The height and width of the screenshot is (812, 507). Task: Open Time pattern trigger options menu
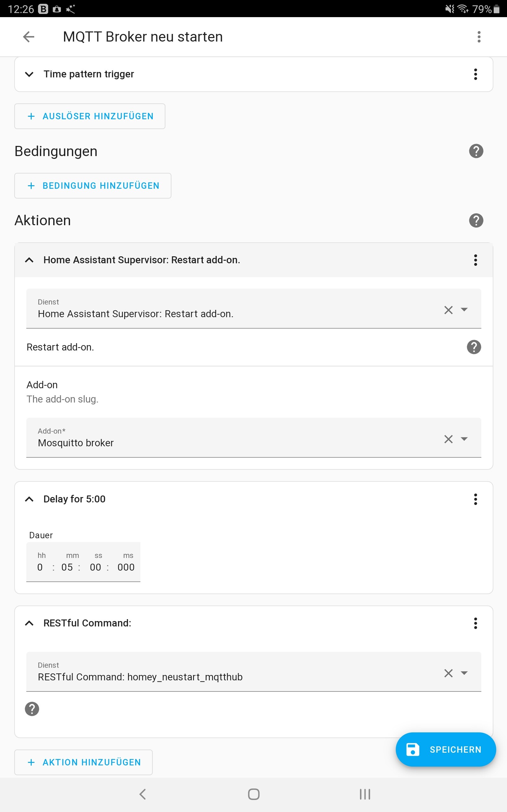pos(475,74)
